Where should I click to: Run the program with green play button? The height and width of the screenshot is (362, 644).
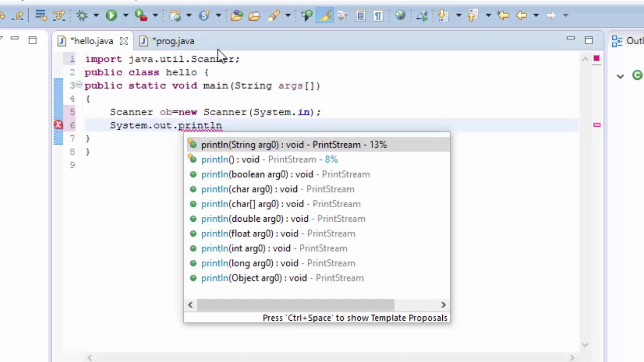coord(111,16)
